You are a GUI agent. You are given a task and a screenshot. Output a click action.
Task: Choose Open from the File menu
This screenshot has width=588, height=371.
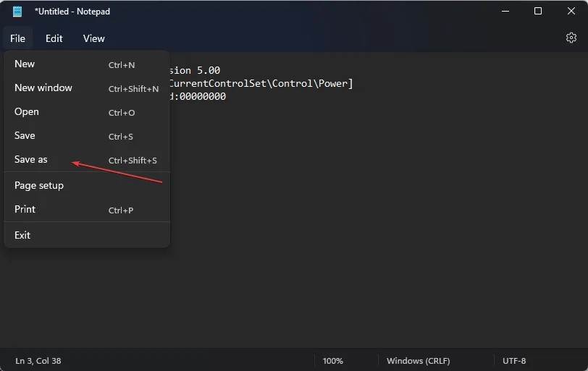tap(87, 112)
